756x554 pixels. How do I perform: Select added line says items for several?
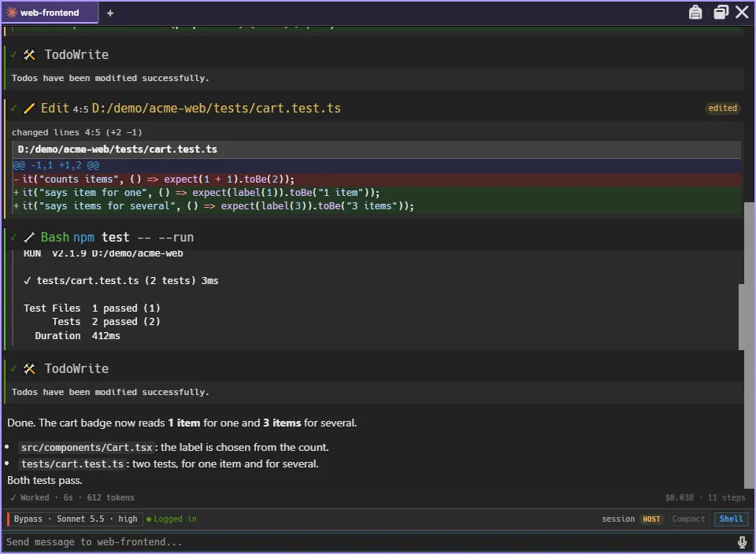coord(377,206)
